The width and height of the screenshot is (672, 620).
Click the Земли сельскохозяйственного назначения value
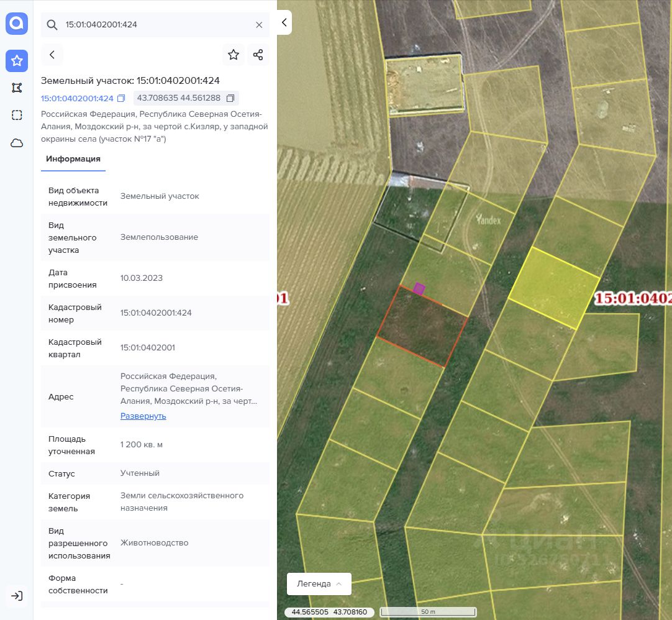pyautogui.click(x=182, y=502)
